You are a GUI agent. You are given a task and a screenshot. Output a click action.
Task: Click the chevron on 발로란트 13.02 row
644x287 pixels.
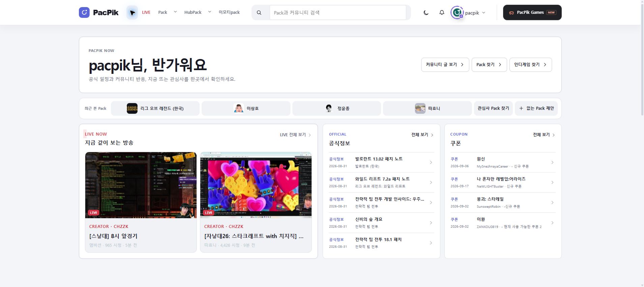pos(431,163)
